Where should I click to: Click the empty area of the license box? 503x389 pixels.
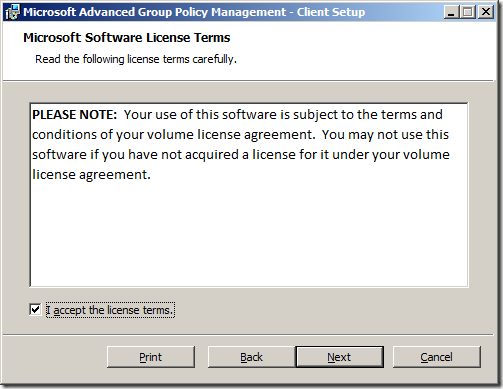pos(249,235)
